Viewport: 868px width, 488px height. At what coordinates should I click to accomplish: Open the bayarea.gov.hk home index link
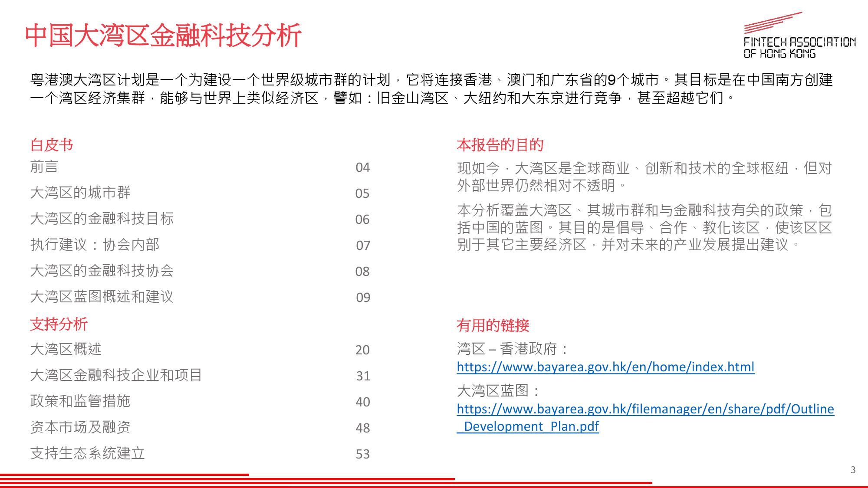[x=605, y=367]
